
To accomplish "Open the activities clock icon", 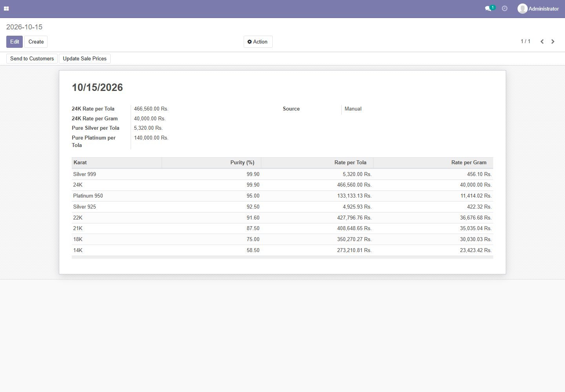I will pyautogui.click(x=505, y=9).
